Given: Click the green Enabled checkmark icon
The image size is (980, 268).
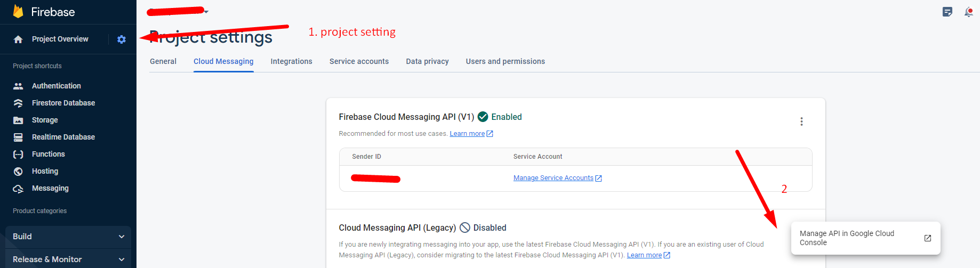Looking at the screenshot, I should [x=483, y=117].
